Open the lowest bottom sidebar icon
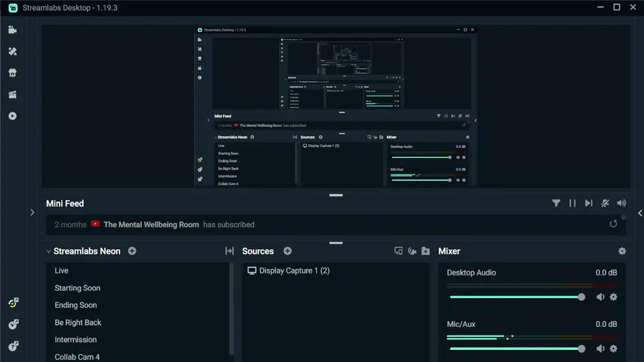 [13, 346]
